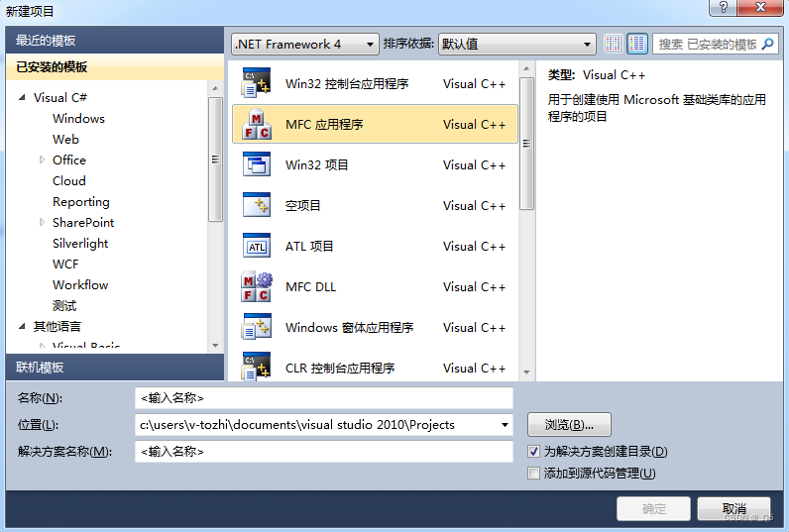
Task: Click the Win32 console application template icon
Action: pos(257,83)
